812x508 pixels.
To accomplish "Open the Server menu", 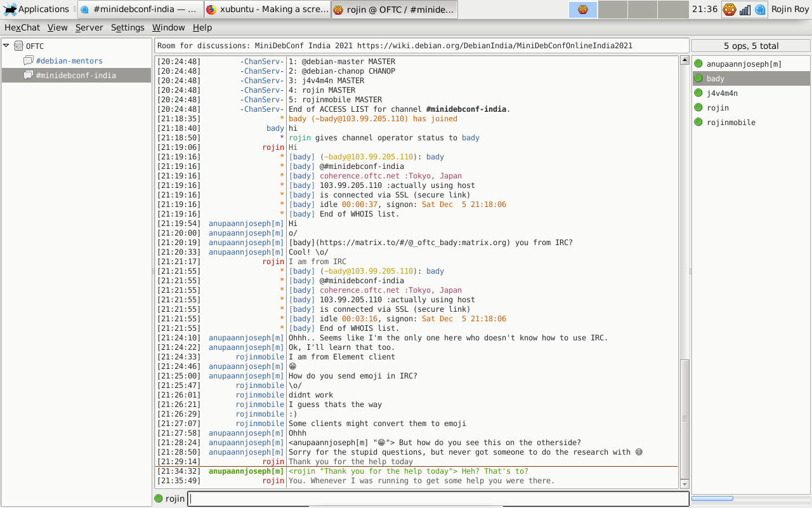I will click(x=89, y=27).
